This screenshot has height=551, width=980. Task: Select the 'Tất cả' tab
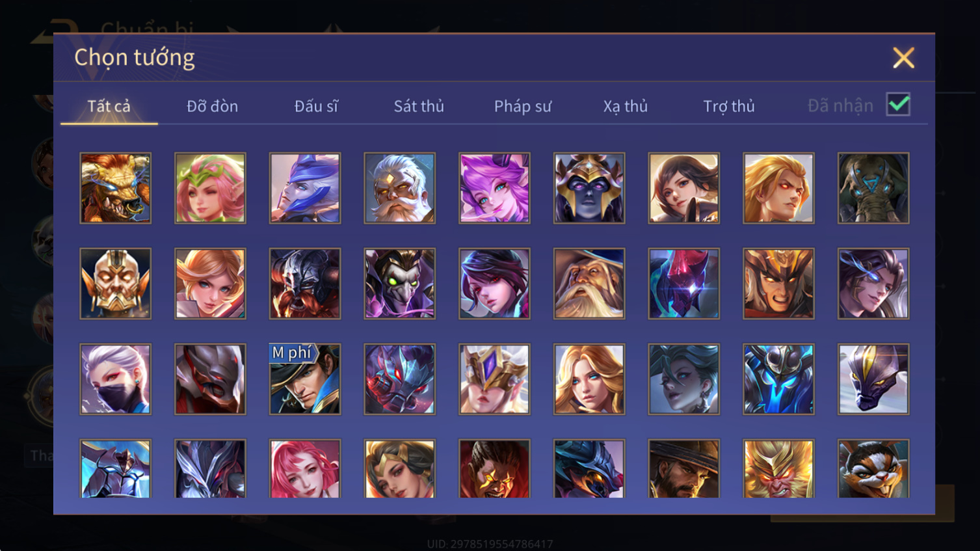(x=109, y=106)
